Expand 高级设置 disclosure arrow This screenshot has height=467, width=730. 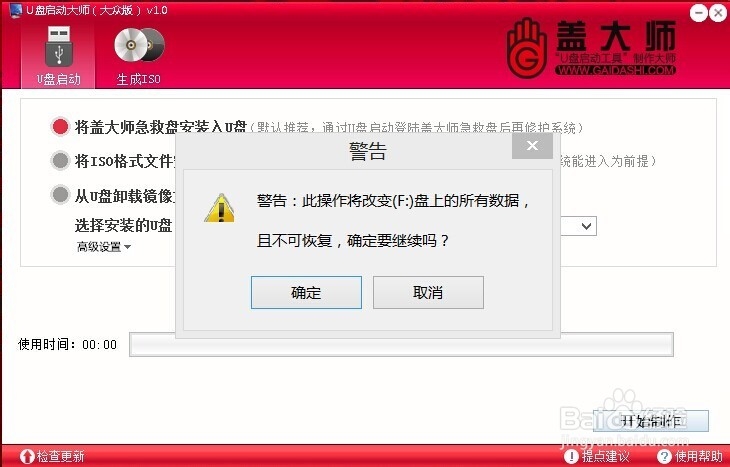[x=127, y=247]
